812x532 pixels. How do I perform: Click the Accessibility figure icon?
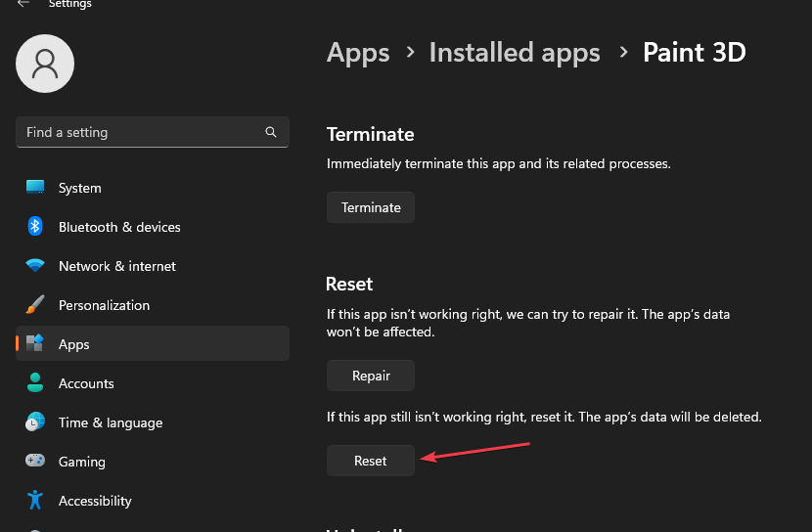point(35,500)
